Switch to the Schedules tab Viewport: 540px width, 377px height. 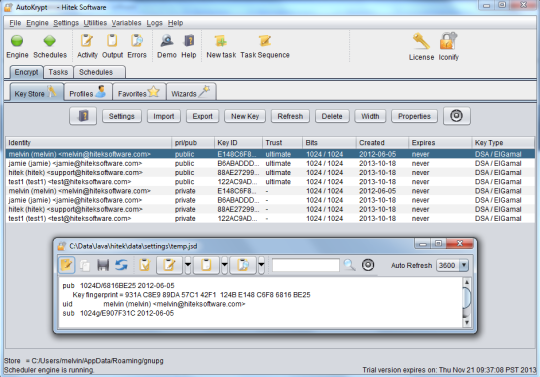pyautogui.click(x=100, y=72)
